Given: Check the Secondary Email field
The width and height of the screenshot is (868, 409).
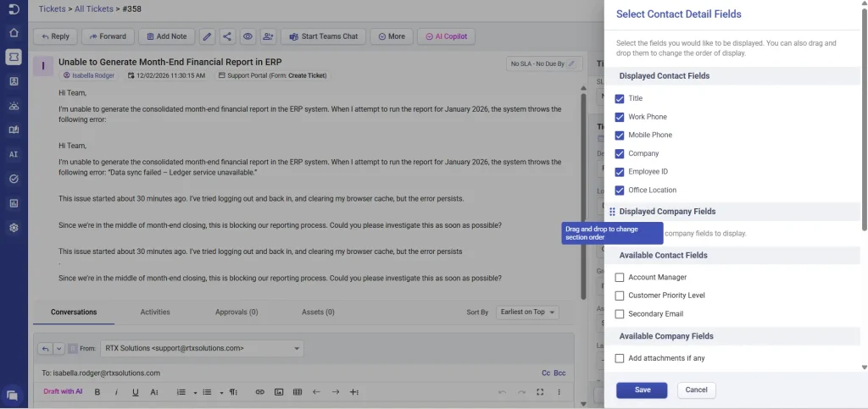Looking at the screenshot, I should [x=620, y=314].
